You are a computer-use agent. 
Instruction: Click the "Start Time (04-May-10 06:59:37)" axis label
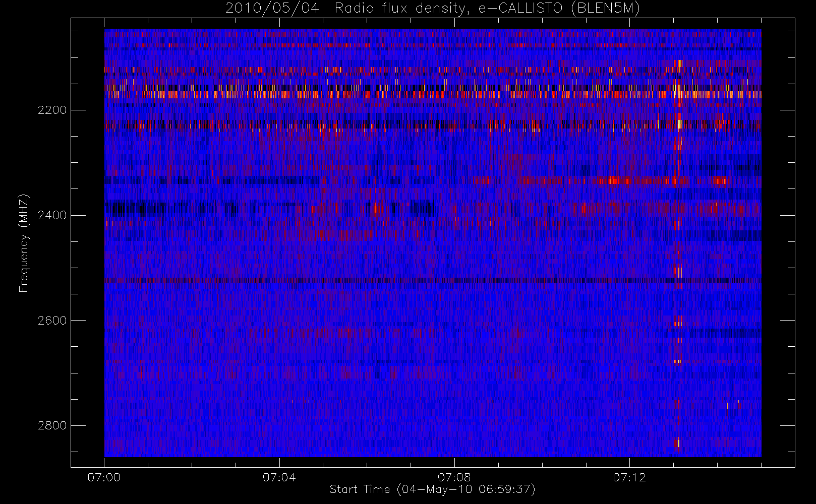[x=433, y=489]
